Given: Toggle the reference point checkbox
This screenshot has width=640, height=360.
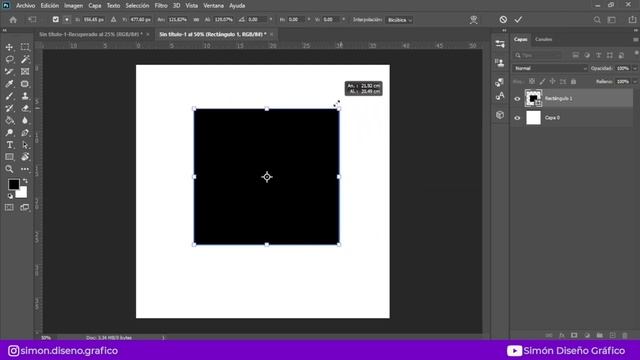Looking at the screenshot, I should [x=56, y=20].
